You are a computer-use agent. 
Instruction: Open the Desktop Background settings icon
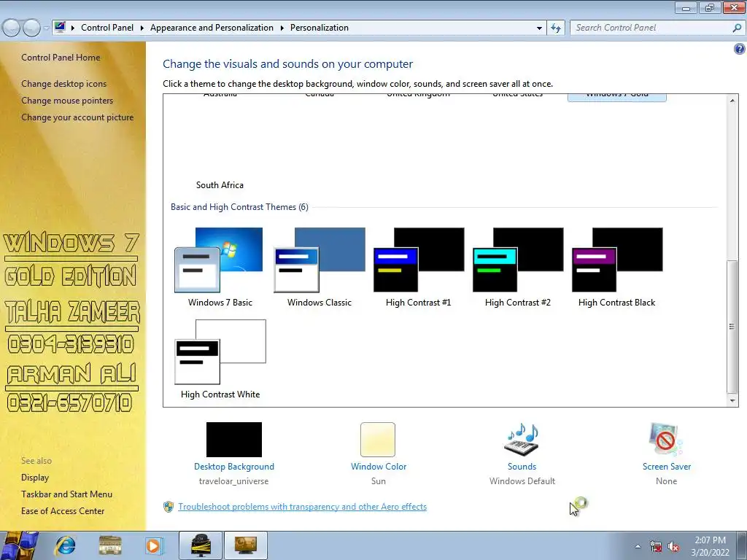[234, 440]
